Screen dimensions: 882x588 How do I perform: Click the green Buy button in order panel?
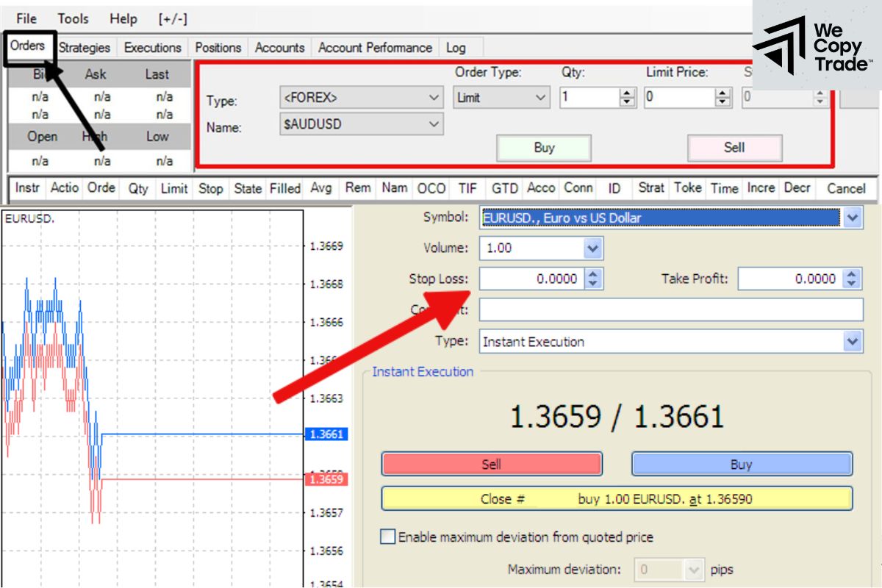(x=544, y=148)
